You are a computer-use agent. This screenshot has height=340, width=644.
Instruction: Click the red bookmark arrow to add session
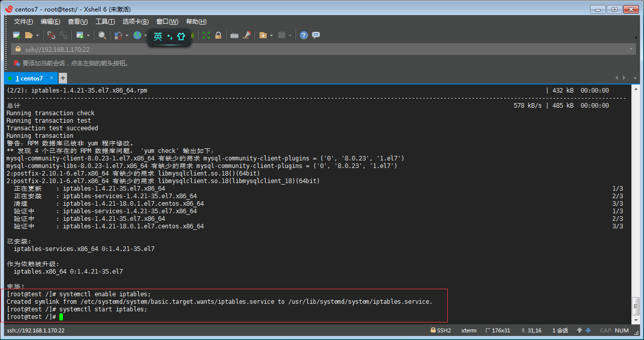[17, 63]
